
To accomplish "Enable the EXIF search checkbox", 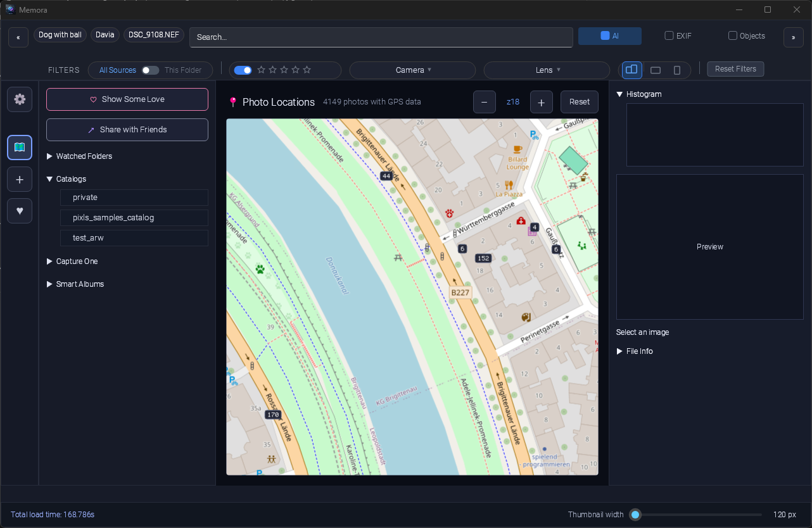I will tap(669, 36).
